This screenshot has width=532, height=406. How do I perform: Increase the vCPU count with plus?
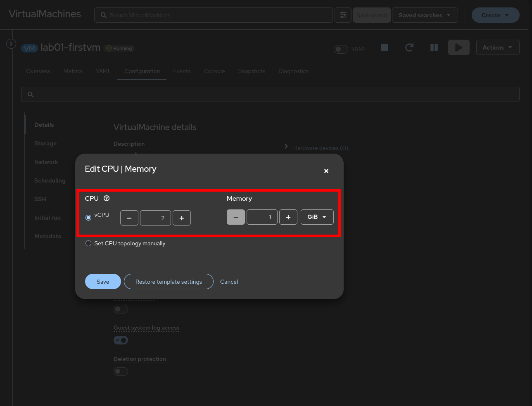click(x=182, y=218)
